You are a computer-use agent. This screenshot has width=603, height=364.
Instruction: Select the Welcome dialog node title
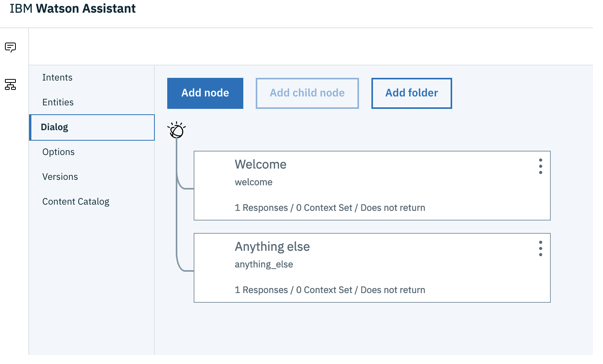click(260, 165)
